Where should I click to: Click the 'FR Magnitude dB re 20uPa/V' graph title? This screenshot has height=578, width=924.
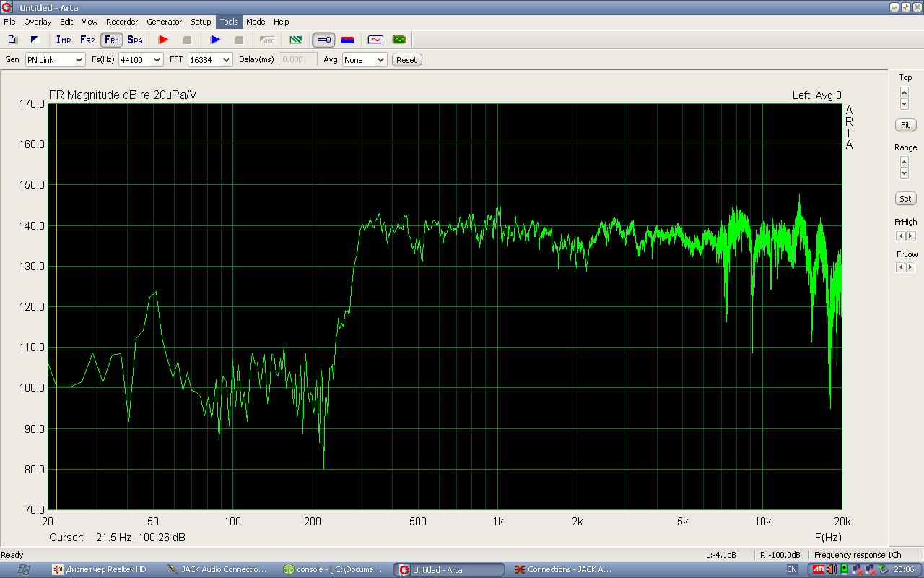123,95
